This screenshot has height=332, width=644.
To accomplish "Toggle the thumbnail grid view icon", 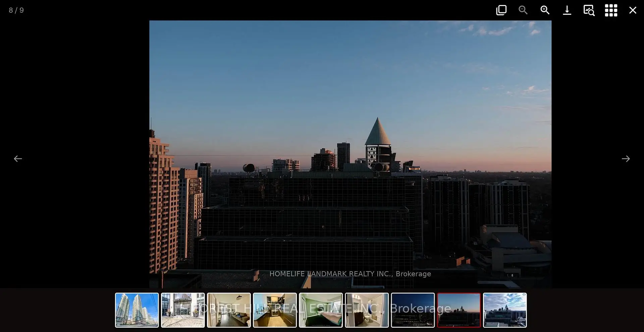I will [611, 10].
